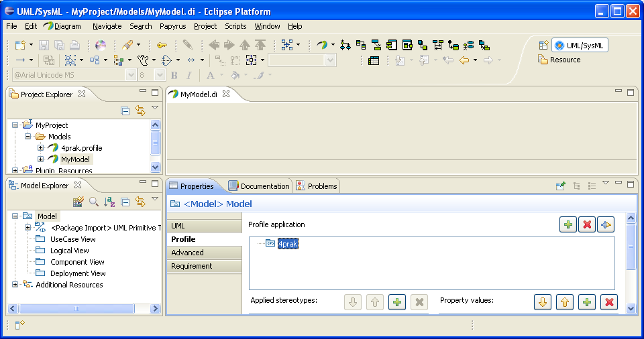Collapse all in Project Explorer toolbar
This screenshot has height=339, width=644.
(125, 111)
